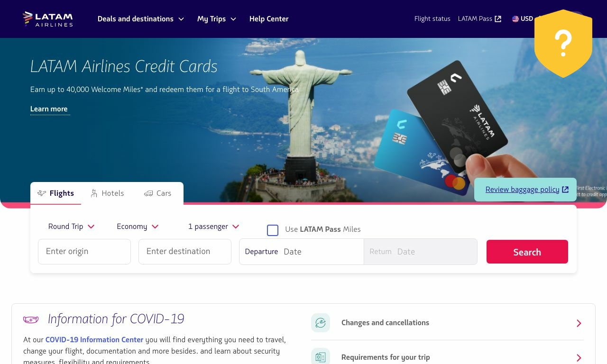This screenshot has height=364, width=607.
Task: Switch to the Hotels tab
Action: [107, 193]
